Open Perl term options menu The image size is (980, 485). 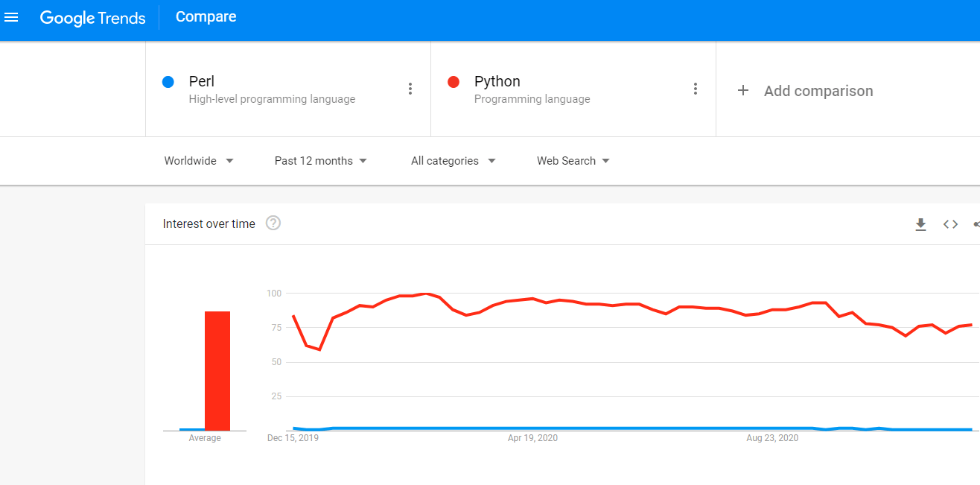coord(410,89)
